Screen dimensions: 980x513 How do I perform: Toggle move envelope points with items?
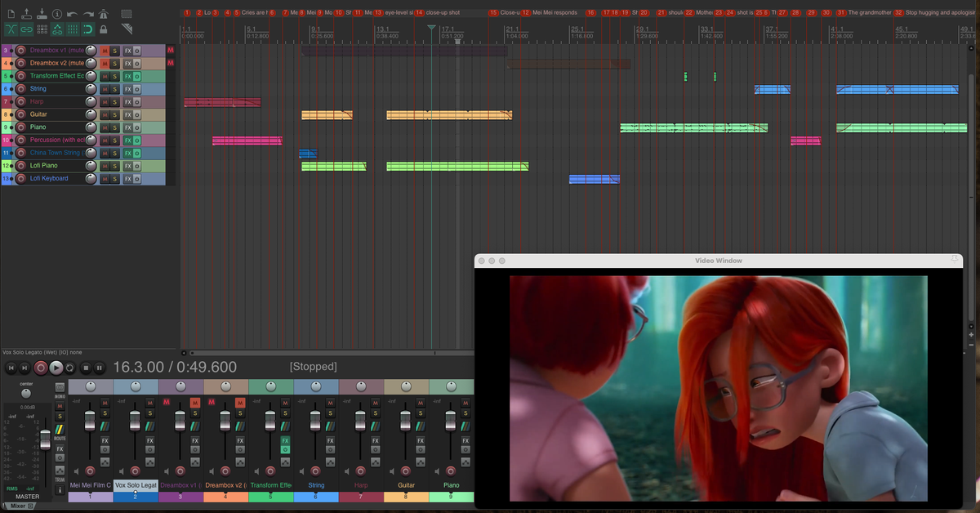click(x=57, y=29)
